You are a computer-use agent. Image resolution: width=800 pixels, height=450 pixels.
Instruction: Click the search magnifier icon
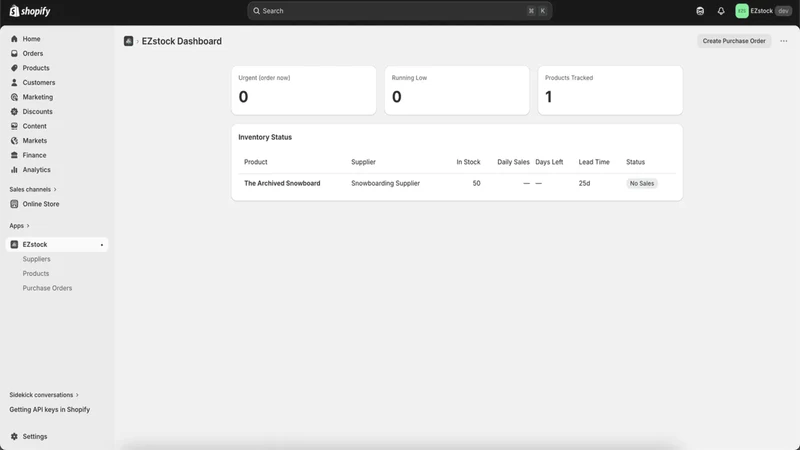[x=257, y=11]
